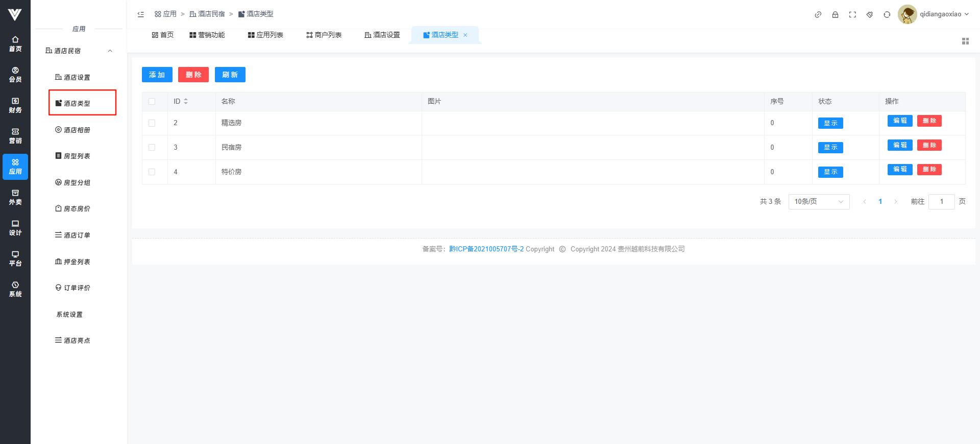The height and width of the screenshot is (444, 980).
Task: Click the link icon in top header
Action: click(x=818, y=15)
